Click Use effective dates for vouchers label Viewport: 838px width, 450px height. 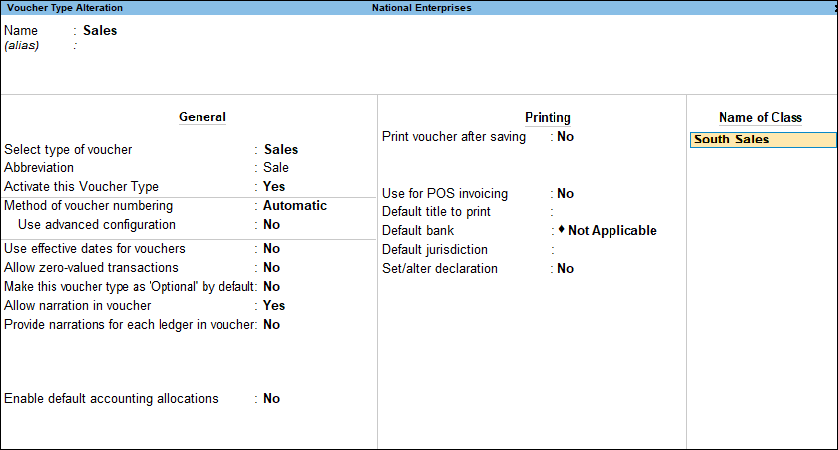[95, 249]
